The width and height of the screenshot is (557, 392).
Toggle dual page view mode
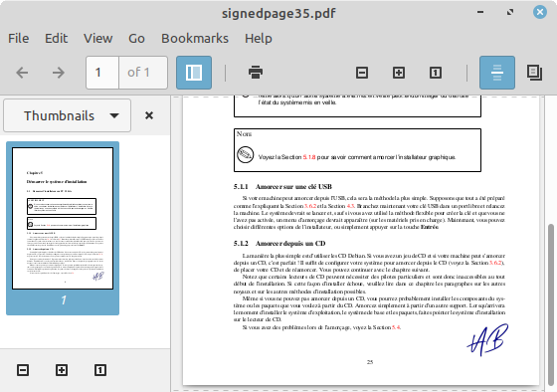coord(534,73)
